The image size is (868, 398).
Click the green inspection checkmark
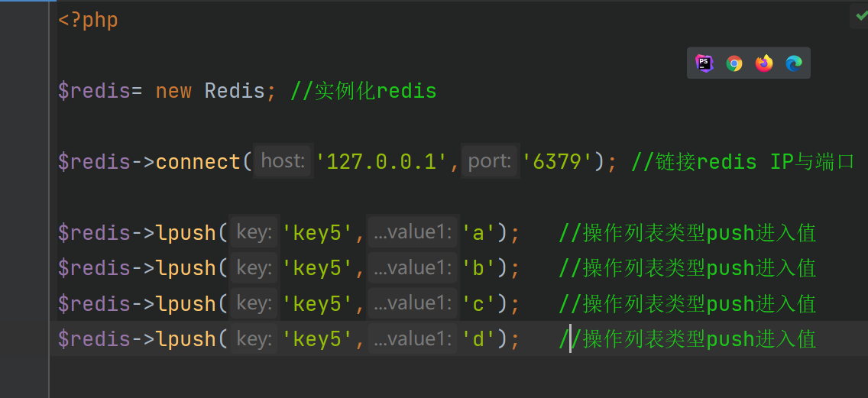(861, 17)
